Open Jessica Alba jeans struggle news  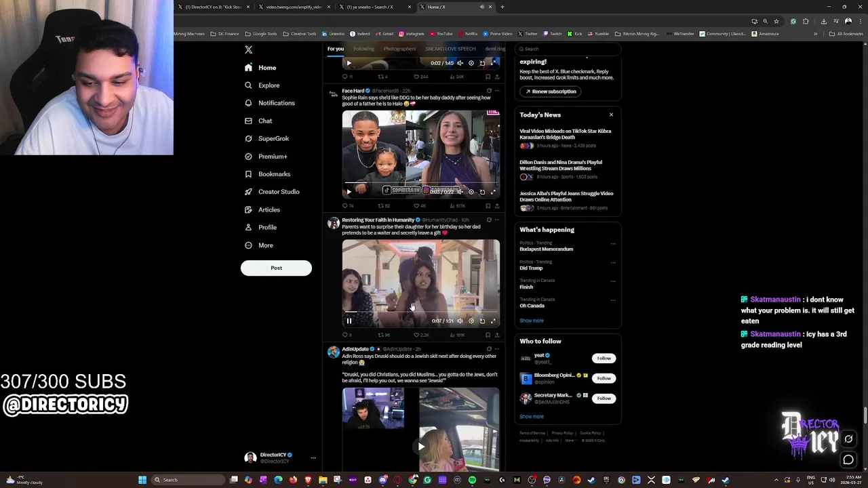click(x=567, y=201)
